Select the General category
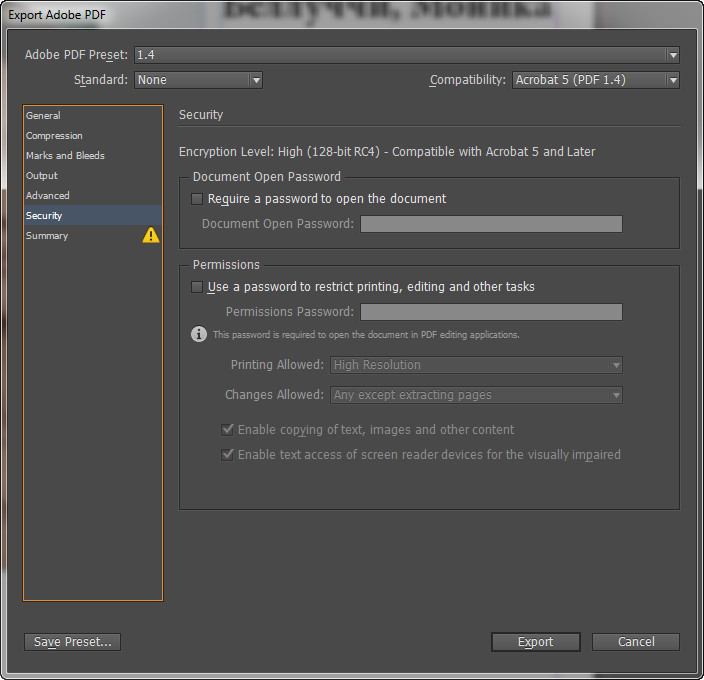This screenshot has width=704, height=680. [x=92, y=115]
